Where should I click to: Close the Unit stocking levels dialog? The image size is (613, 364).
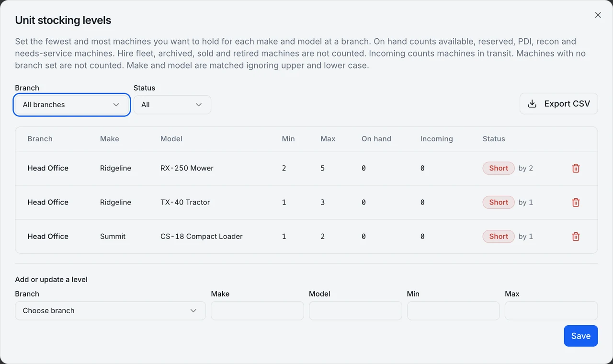598,15
